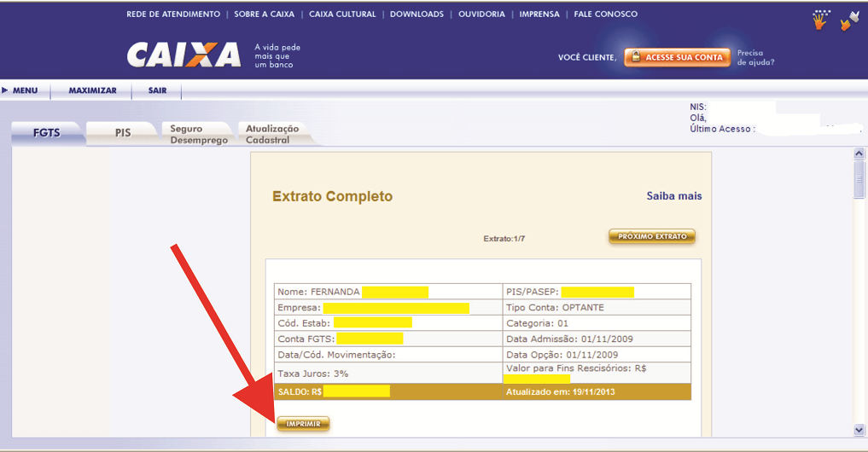Switch to the FGTS tab
868x452 pixels.
point(47,133)
